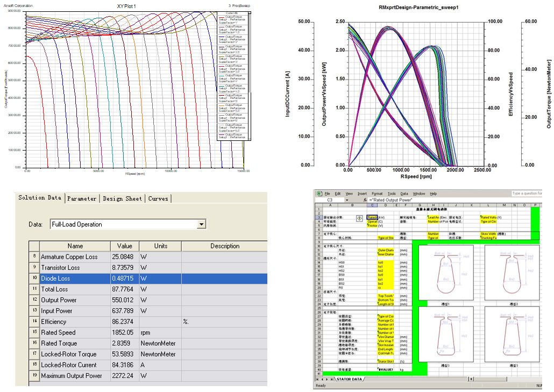Open the View menu in Excel
Image resolution: width=554 pixels, height=392 pixels.
[x=349, y=194]
